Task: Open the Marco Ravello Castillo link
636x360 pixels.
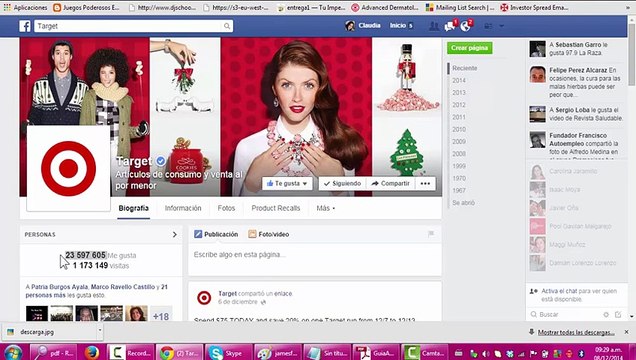Action: pyautogui.click(x=123, y=287)
